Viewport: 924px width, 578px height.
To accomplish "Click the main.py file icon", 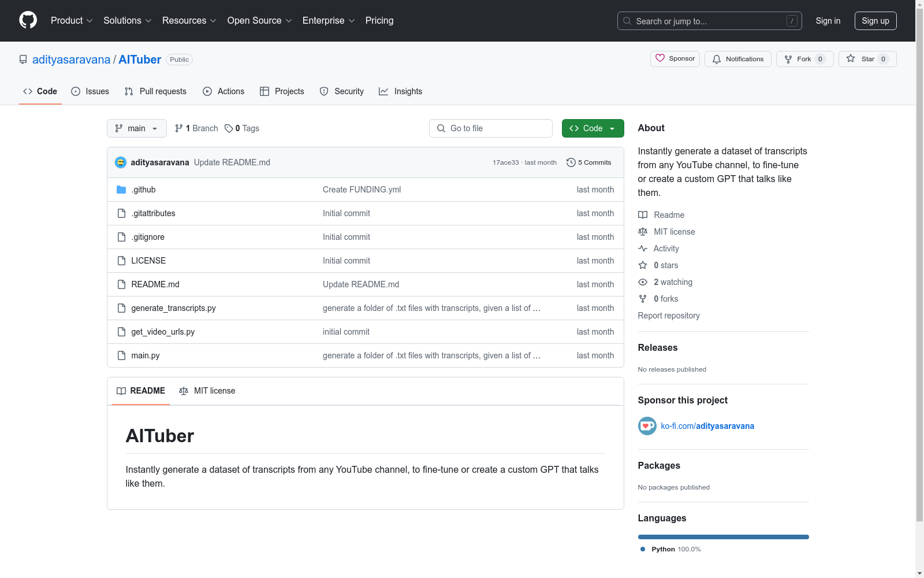I will coord(121,355).
